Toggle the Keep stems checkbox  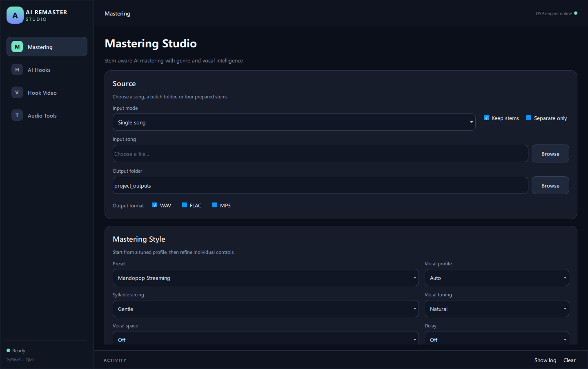click(x=486, y=118)
